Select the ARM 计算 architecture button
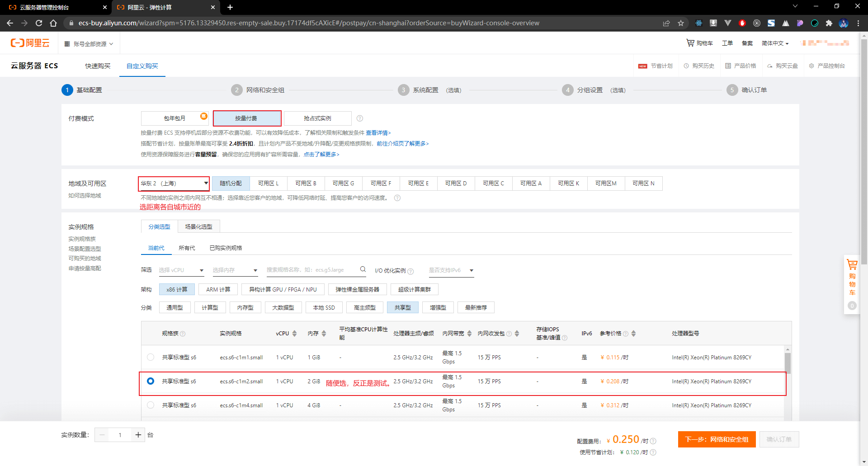 click(218, 289)
